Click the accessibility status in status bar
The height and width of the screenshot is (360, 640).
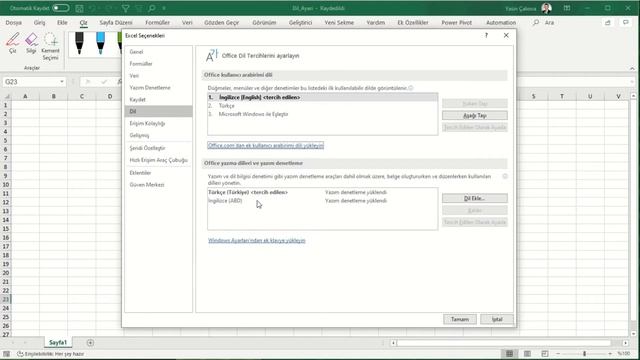[x=50, y=354]
